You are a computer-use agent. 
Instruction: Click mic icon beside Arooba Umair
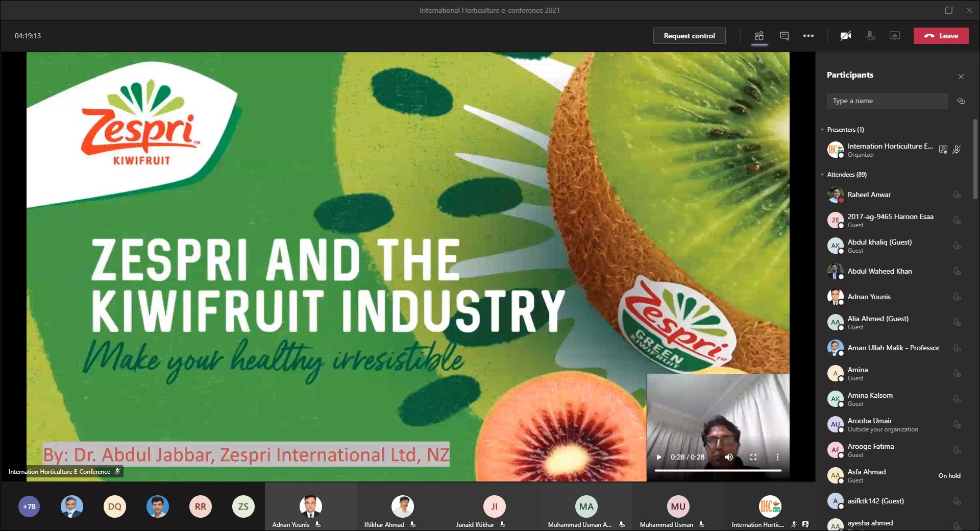click(957, 424)
